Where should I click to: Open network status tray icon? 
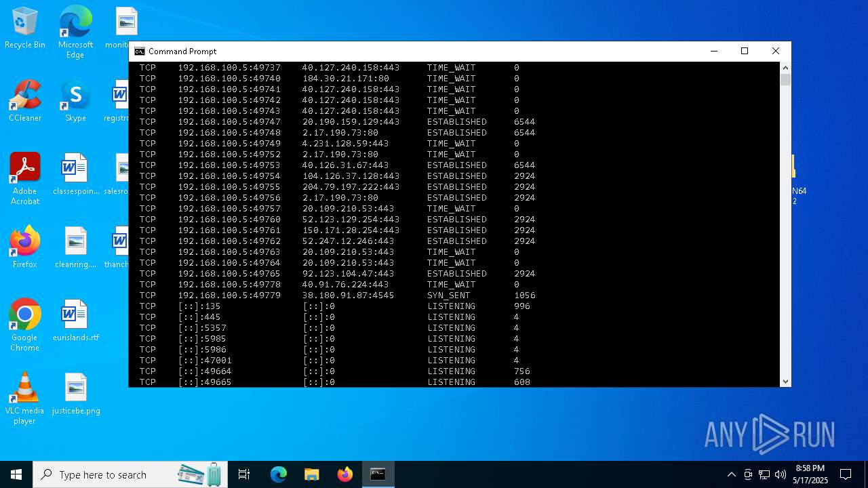764,474
